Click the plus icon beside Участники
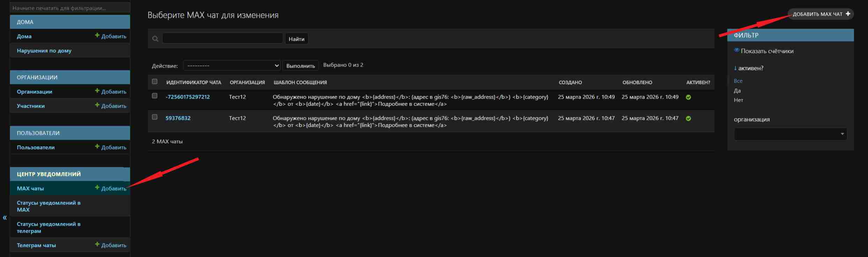 (97, 105)
